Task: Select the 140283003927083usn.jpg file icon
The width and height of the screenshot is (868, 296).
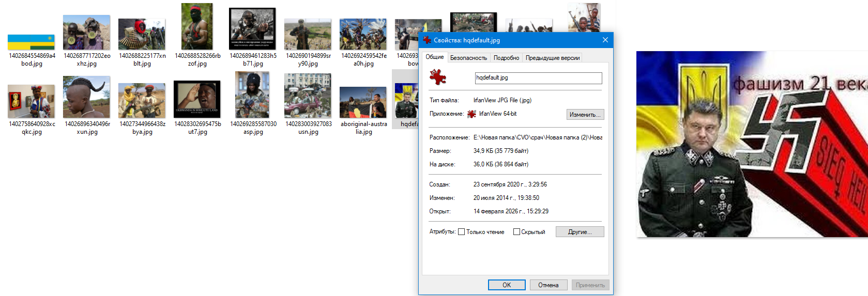Action: 308,96
